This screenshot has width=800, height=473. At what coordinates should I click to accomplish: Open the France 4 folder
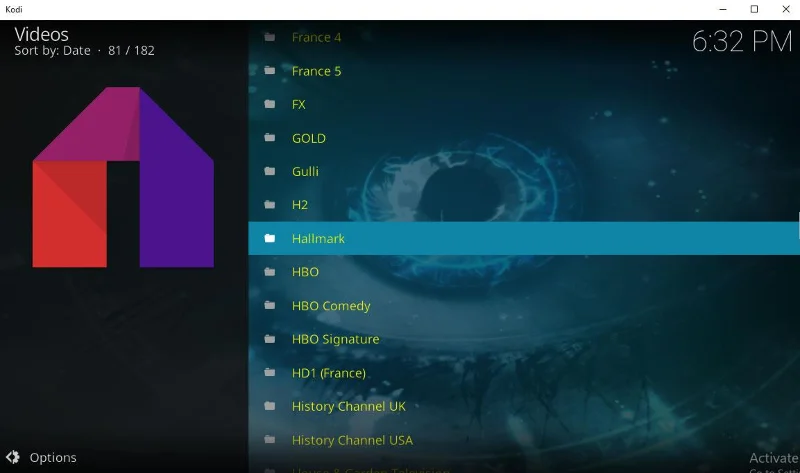524,37
